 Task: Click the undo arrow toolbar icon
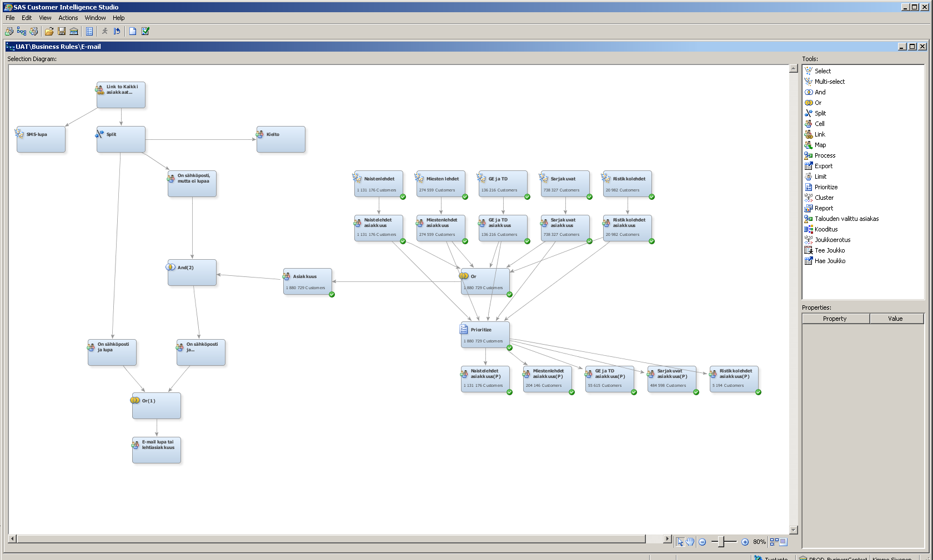(117, 32)
